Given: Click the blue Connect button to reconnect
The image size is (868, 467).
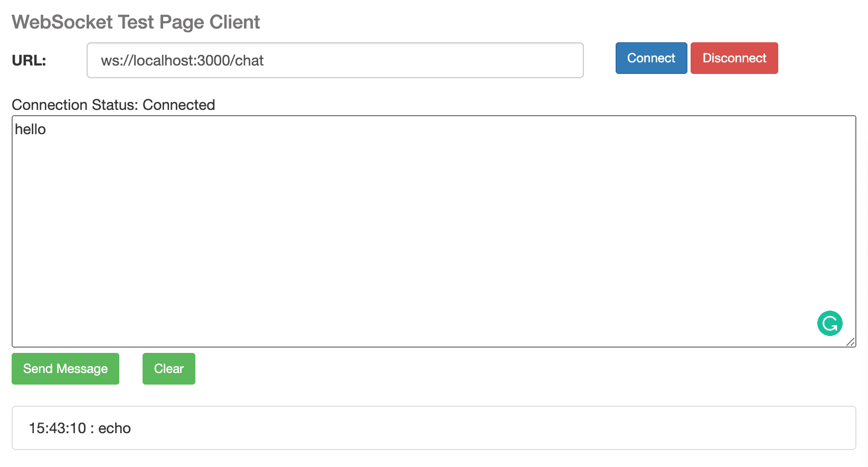Looking at the screenshot, I should pos(651,58).
